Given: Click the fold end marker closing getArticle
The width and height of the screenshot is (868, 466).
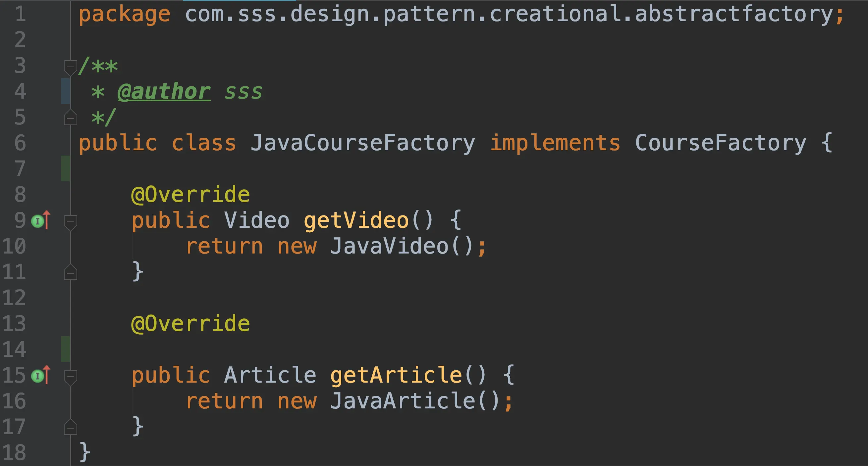Looking at the screenshot, I should pos(71,427).
